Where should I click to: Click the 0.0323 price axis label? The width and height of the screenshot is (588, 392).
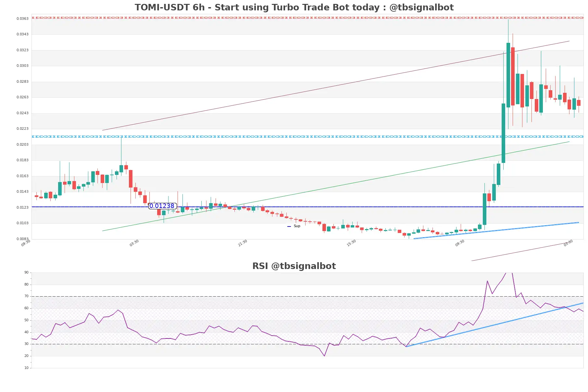[x=22, y=50]
